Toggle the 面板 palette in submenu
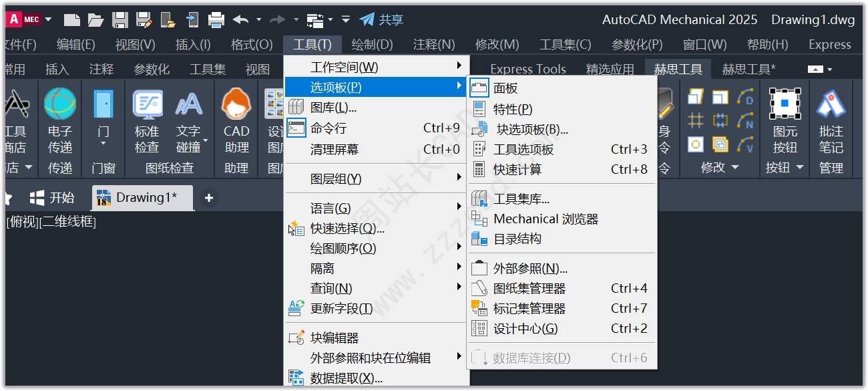The width and height of the screenshot is (868, 391). tap(562, 88)
